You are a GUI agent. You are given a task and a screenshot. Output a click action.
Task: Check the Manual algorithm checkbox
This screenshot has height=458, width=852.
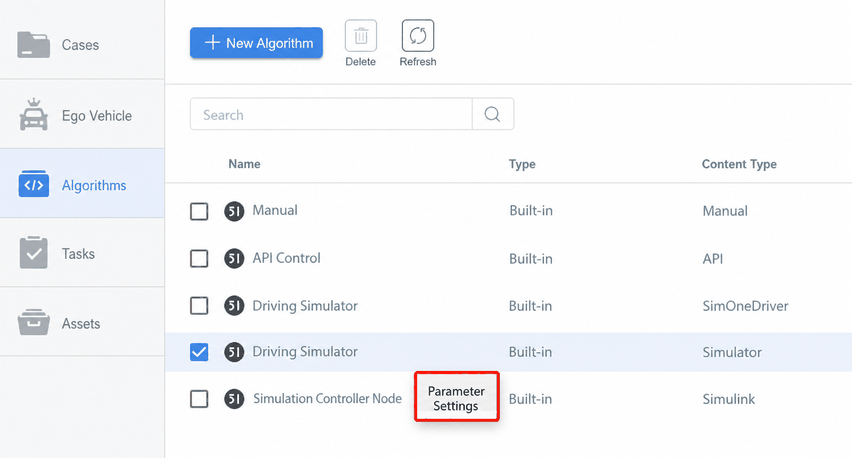pyautogui.click(x=199, y=211)
